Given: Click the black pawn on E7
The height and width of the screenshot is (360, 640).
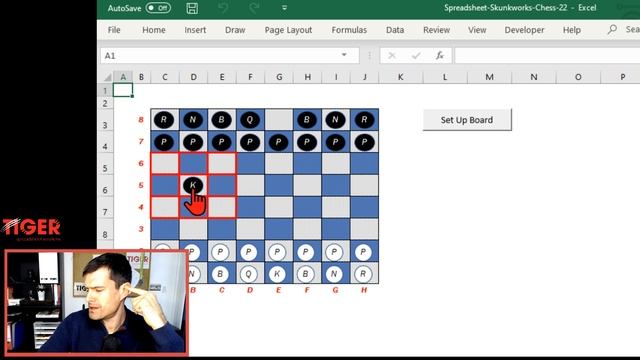Looking at the screenshot, I should [x=278, y=142].
